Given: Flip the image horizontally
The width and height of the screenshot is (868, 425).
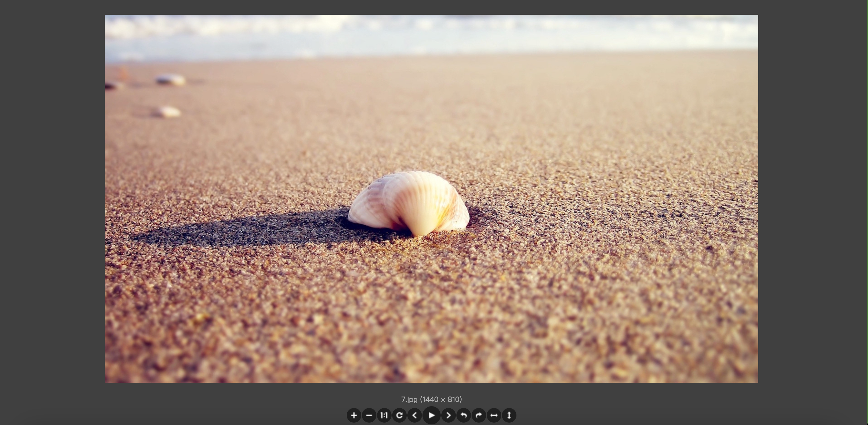Looking at the screenshot, I should click(x=494, y=415).
